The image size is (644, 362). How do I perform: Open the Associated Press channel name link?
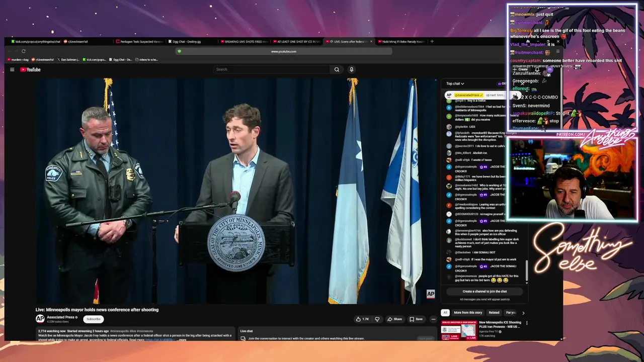click(x=61, y=317)
